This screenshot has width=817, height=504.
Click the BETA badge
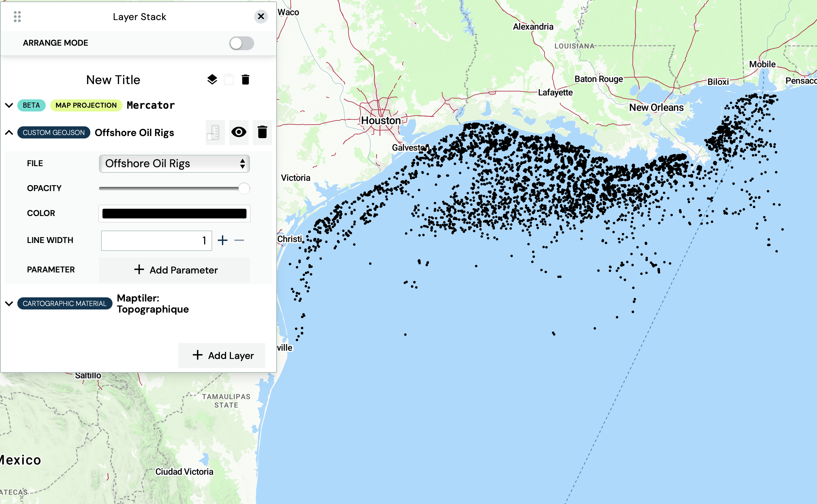click(x=32, y=105)
